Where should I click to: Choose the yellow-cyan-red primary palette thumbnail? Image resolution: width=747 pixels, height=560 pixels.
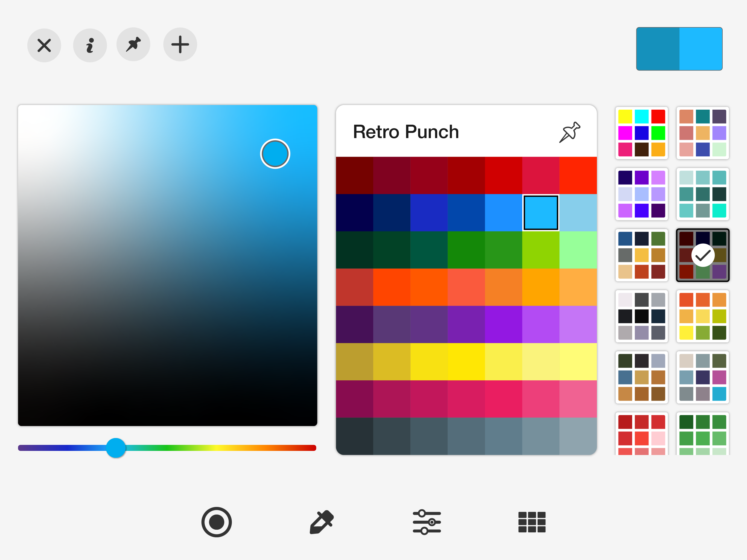[x=642, y=133]
